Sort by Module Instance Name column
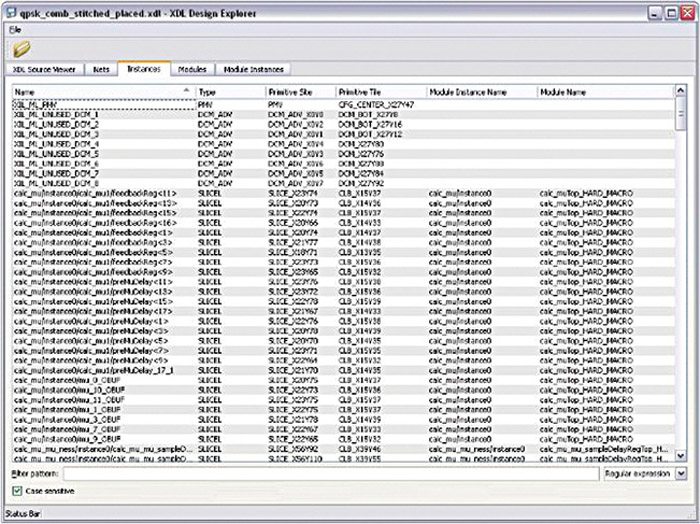The width and height of the screenshot is (700, 524). pyautogui.click(x=480, y=91)
